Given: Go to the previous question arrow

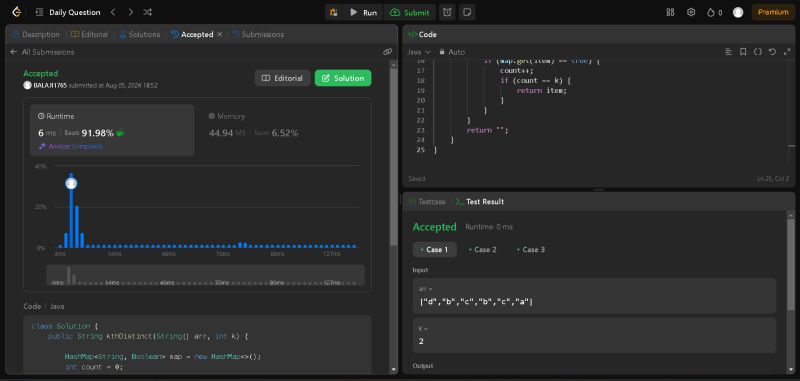Looking at the screenshot, I should (113, 12).
